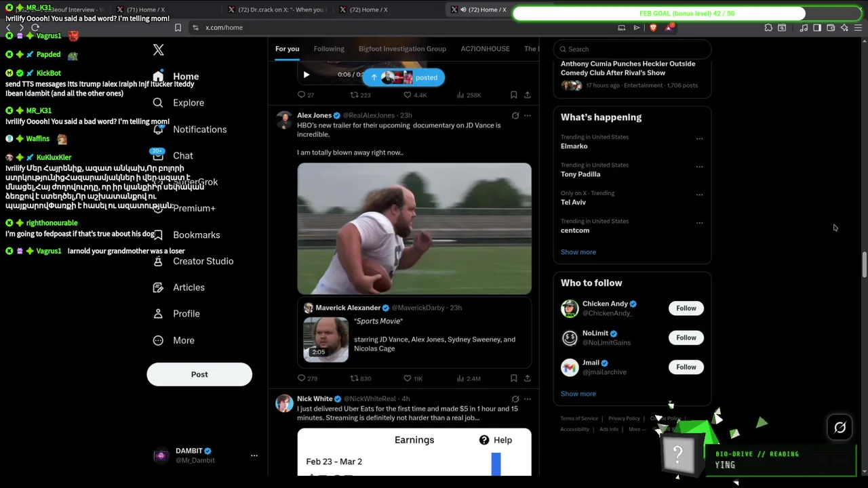This screenshot has width=868, height=488.
Task: Open the Tel Aviv trending topic
Action: [x=573, y=202]
